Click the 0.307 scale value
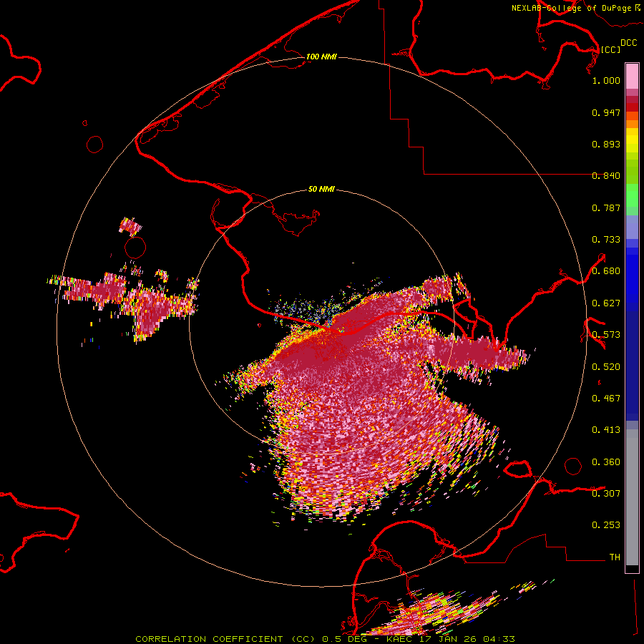 coord(606,494)
